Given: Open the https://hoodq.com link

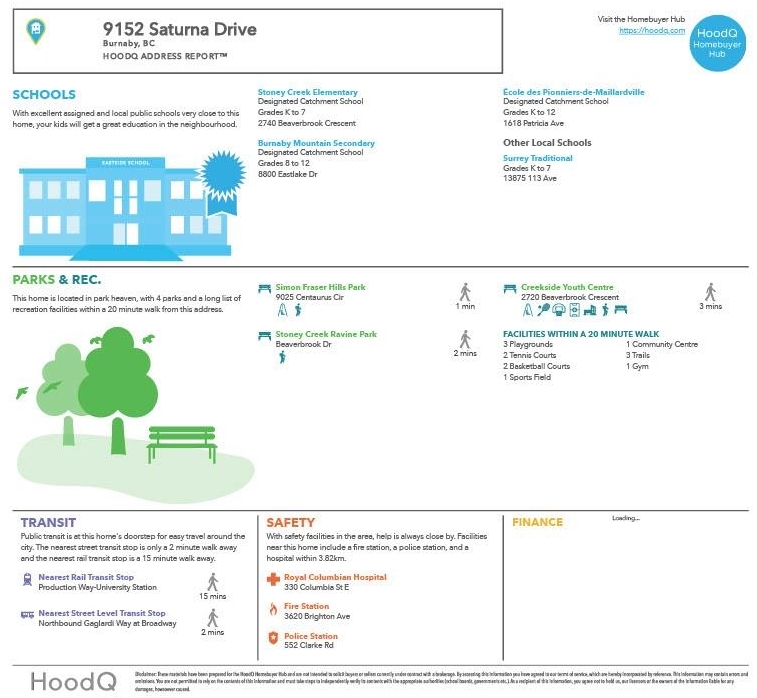Looking at the screenshot, I should (x=652, y=30).
